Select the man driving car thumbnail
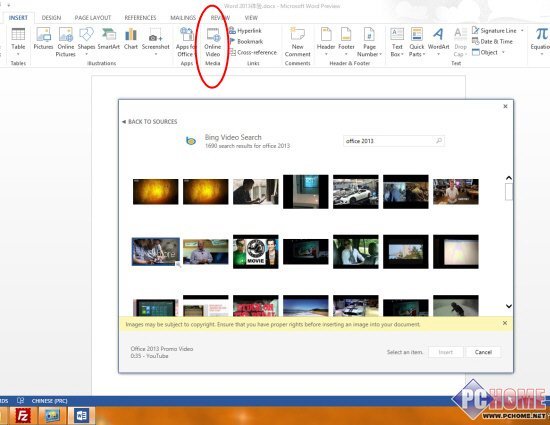 pyautogui.click(x=356, y=252)
